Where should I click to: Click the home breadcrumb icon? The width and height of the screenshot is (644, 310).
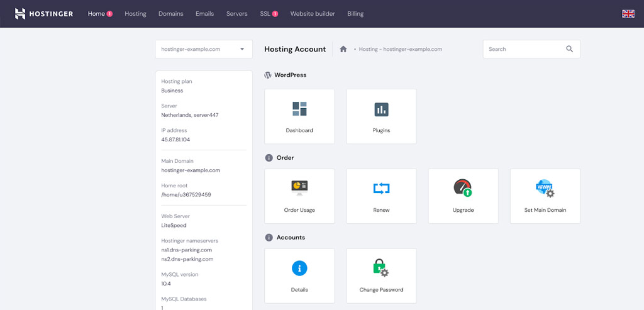pyautogui.click(x=343, y=49)
